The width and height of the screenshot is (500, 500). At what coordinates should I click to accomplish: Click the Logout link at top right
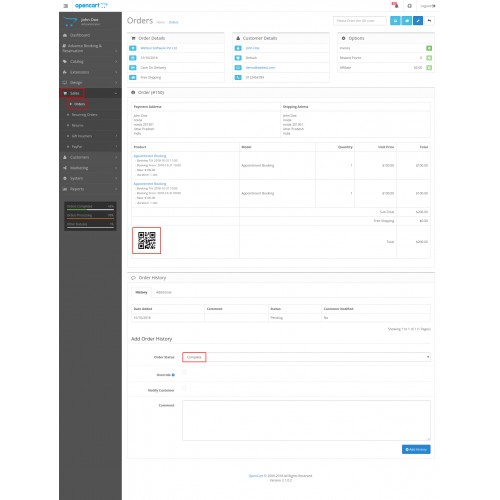(428, 6)
